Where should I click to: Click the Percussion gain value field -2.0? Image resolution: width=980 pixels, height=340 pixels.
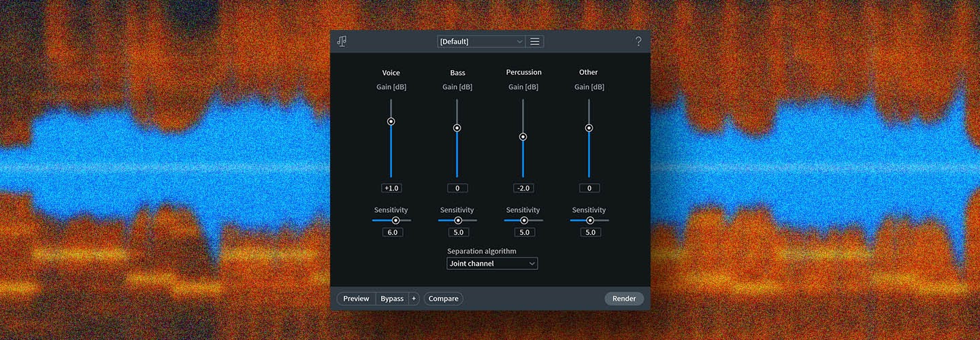[523, 188]
